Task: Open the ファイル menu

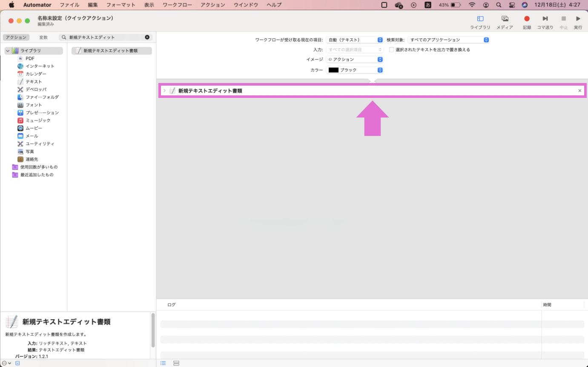Action: click(69, 5)
